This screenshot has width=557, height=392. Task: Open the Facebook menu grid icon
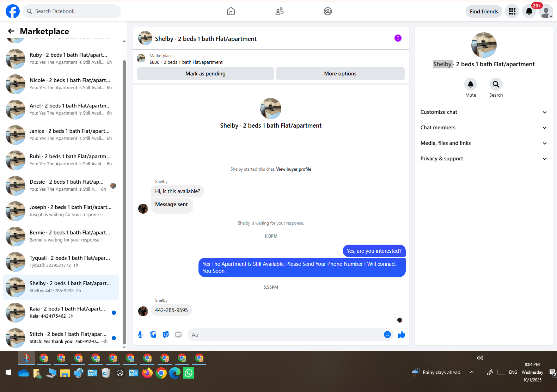(512, 11)
